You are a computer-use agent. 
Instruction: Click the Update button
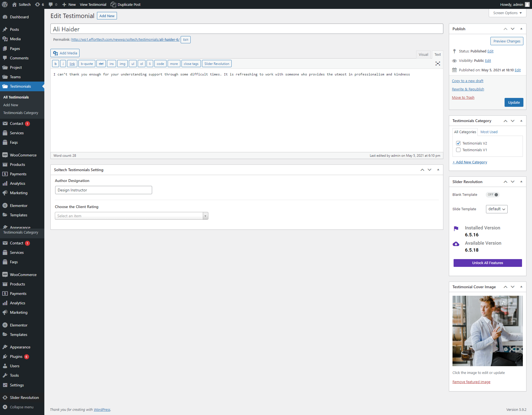(x=514, y=102)
